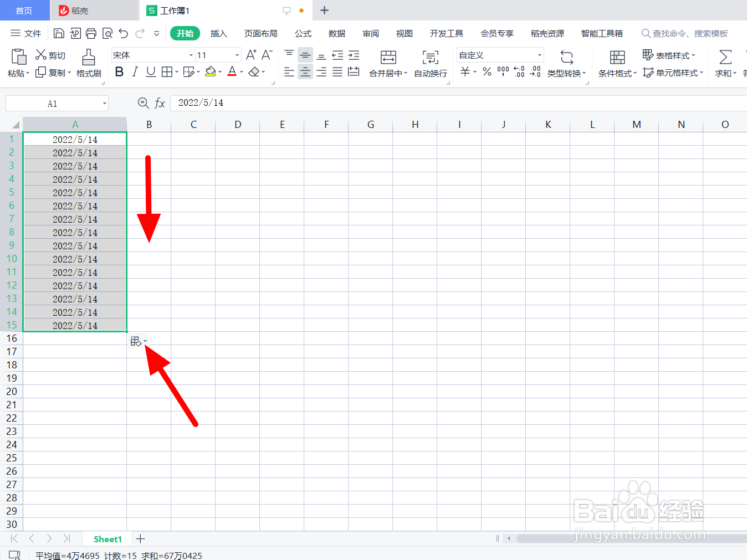747x560 pixels.
Task: Expand the Name Box A1 dropdown
Action: pos(105,104)
